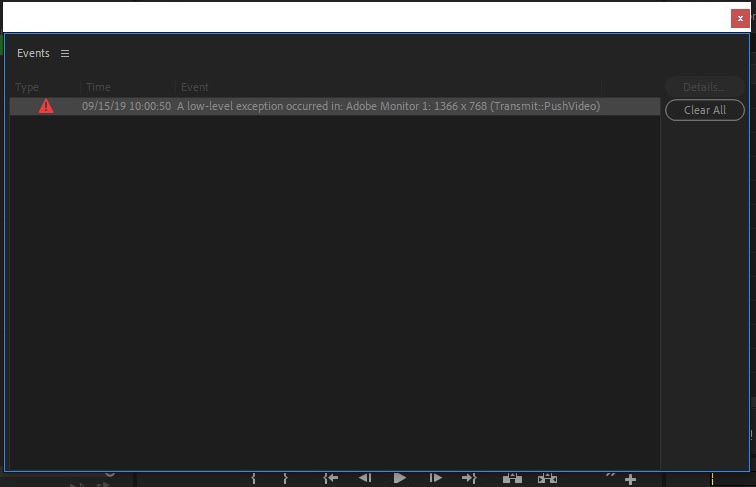
Task: Click the Type column header
Action: tap(27, 87)
